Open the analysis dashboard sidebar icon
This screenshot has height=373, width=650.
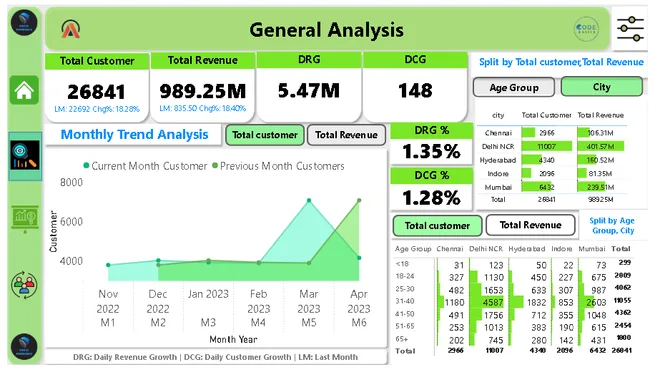point(25,156)
